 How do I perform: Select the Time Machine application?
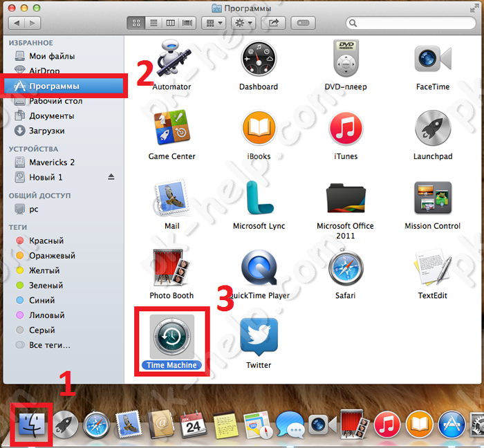(x=172, y=337)
